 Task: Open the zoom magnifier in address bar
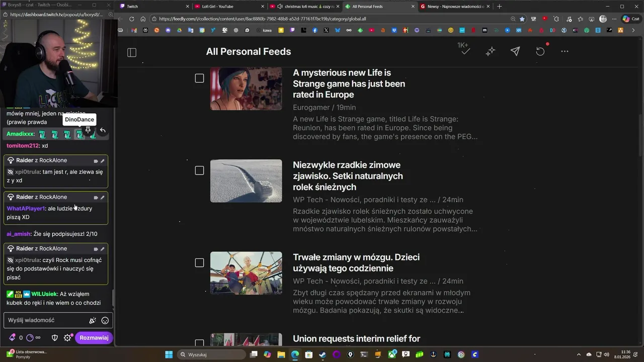pyautogui.click(x=513, y=19)
